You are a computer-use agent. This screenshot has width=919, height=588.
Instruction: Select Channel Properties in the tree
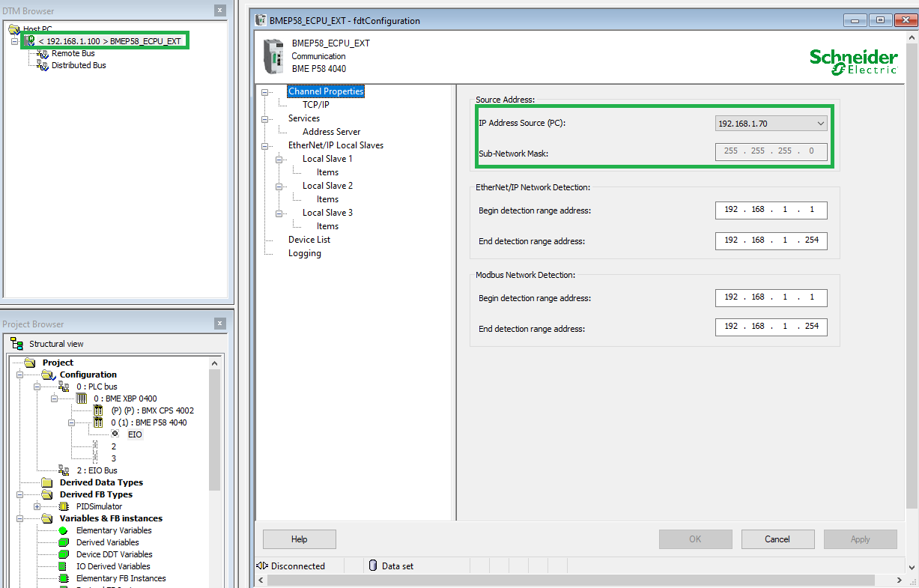(x=326, y=91)
